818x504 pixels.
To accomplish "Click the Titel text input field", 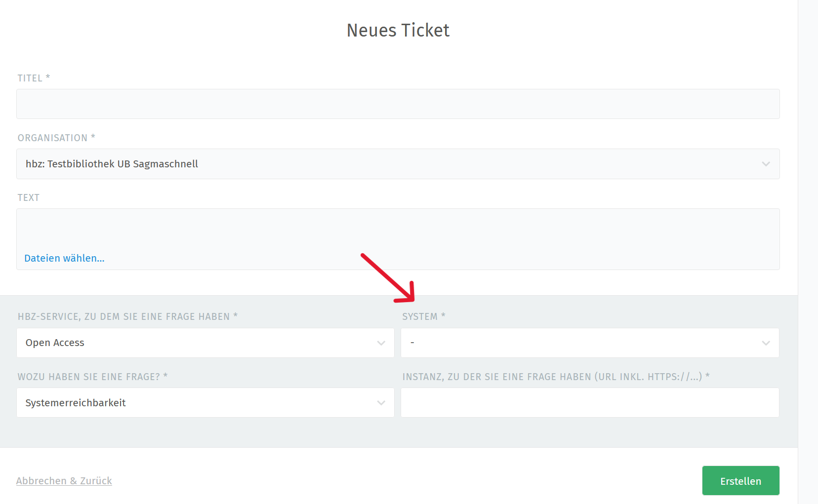I will [x=398, y=104].
